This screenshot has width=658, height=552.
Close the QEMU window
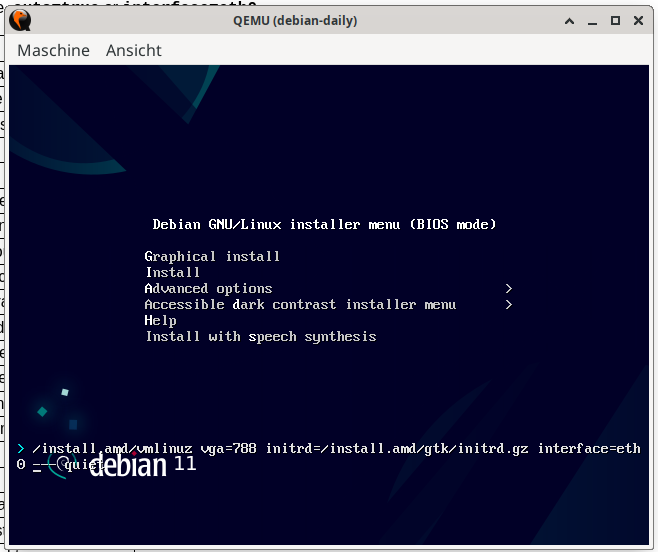[638, 21]
